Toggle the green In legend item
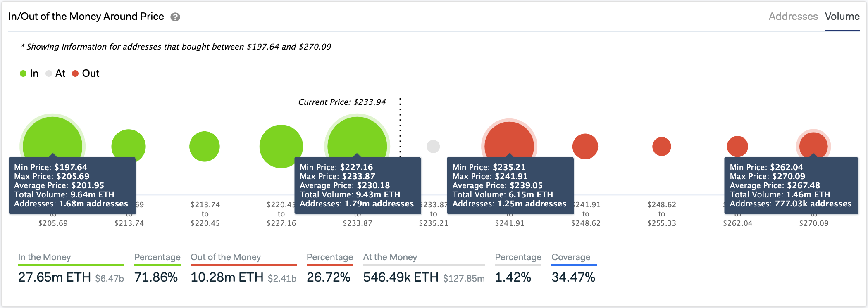This screenshot has width=868, height=308. 29,73
